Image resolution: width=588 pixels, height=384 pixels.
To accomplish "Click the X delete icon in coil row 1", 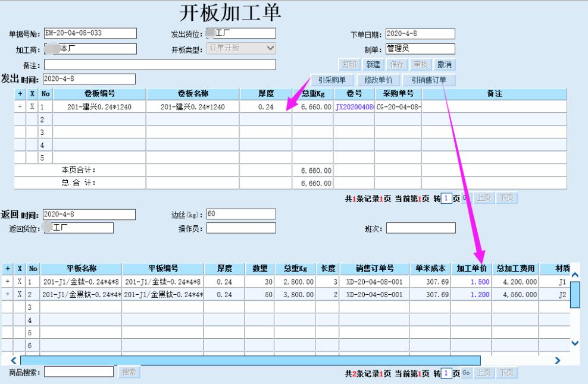I will [32, 107].
